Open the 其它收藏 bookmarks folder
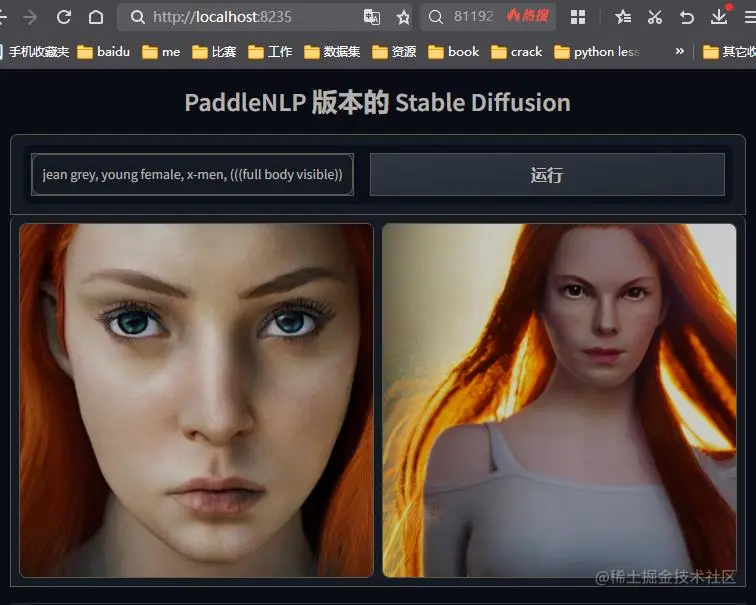 (x=729, y=52)
